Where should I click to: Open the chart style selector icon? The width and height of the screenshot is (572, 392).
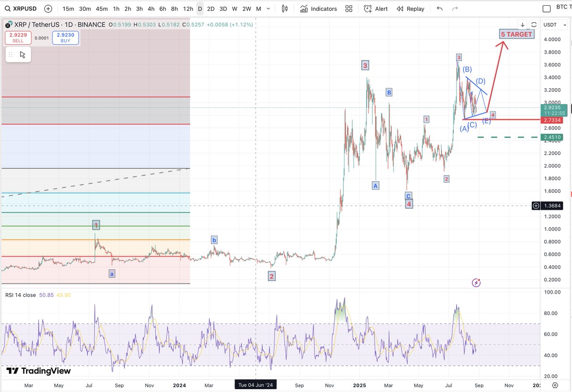(284, 9)
